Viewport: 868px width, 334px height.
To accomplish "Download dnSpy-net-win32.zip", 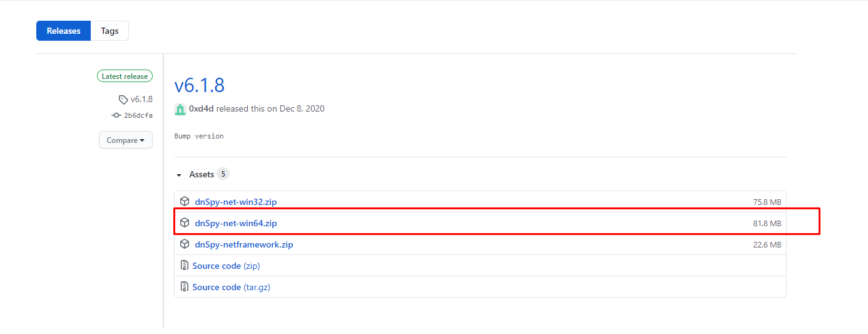I will pos(235,202).
